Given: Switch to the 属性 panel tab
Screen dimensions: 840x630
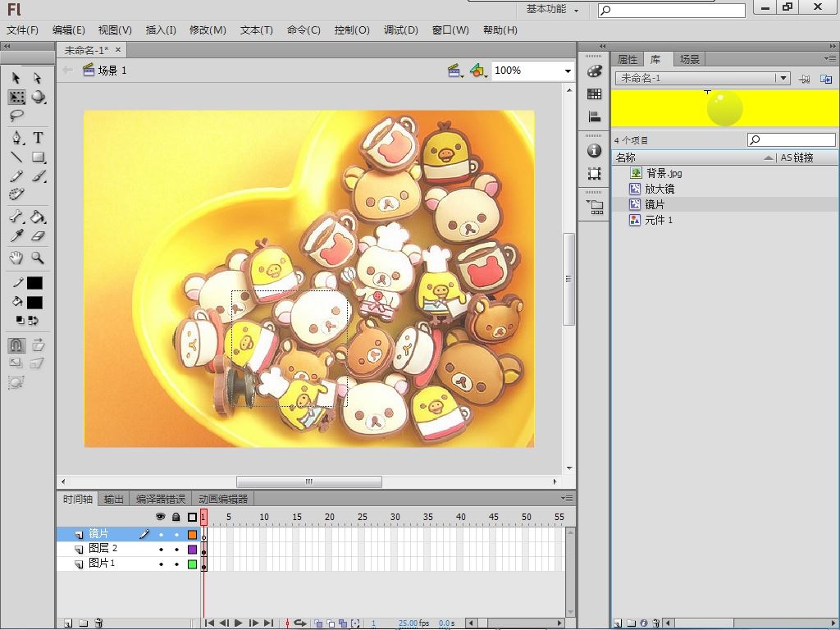Looking at the screenshot, I should [628, 59].
